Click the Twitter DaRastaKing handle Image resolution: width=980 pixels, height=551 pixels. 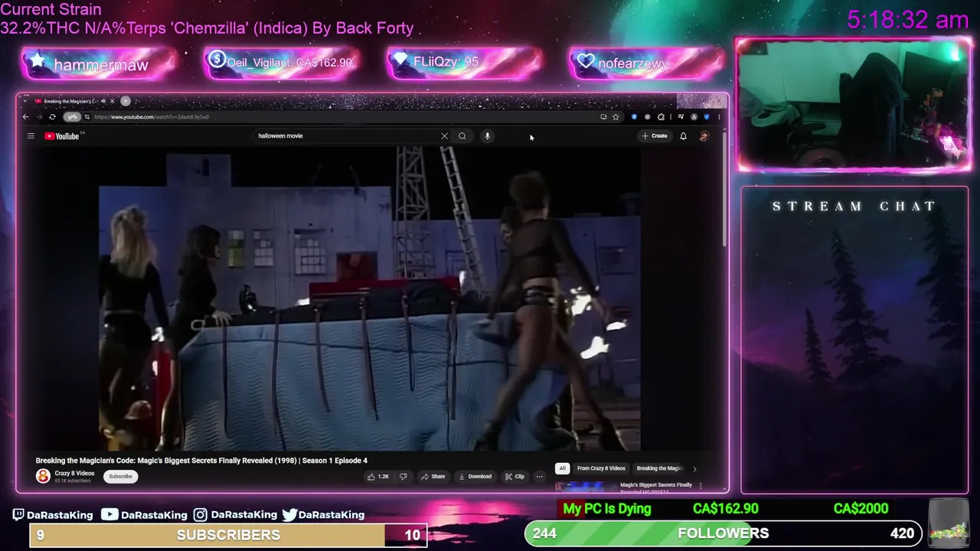[x=323, y=514]
